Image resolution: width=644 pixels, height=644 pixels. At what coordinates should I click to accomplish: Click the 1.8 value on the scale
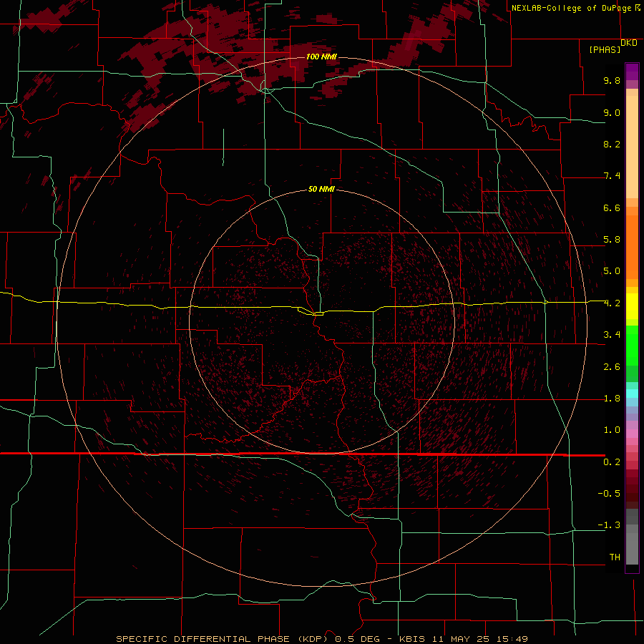[612, 399]
